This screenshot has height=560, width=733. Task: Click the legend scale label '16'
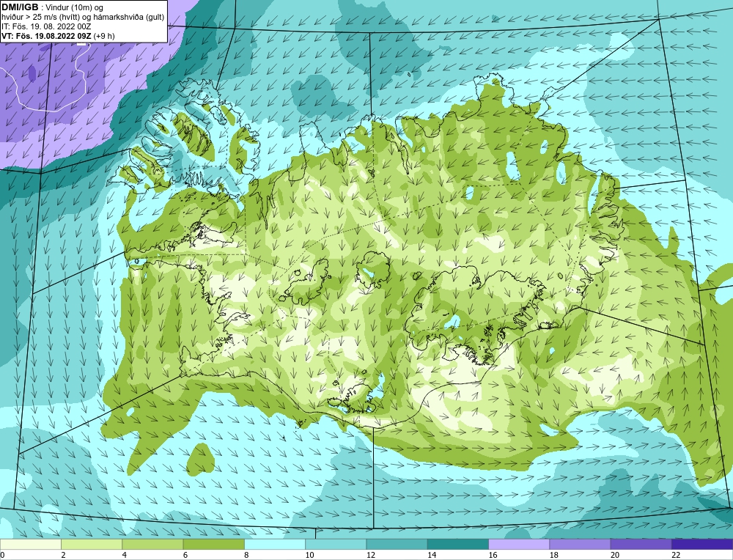(x=493, y=555)
